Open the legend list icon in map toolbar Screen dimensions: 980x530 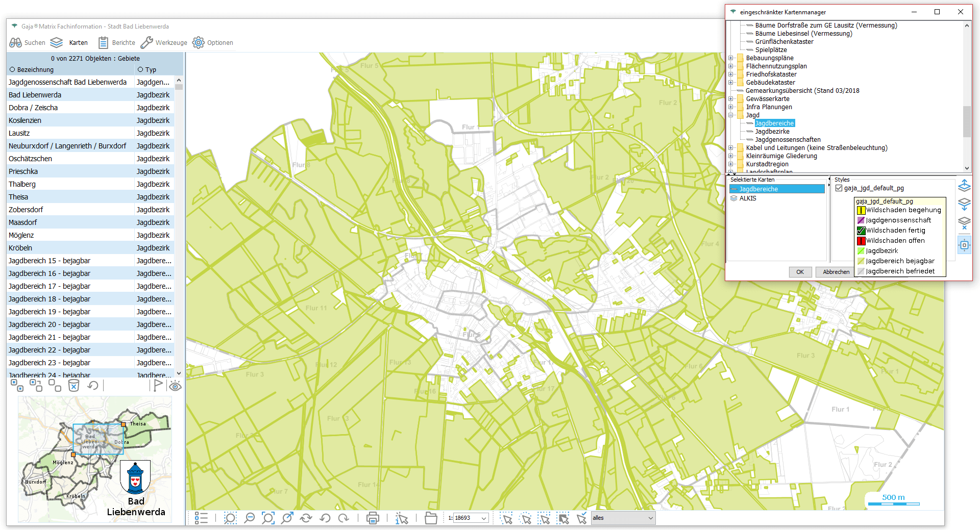tap(201, 518)
